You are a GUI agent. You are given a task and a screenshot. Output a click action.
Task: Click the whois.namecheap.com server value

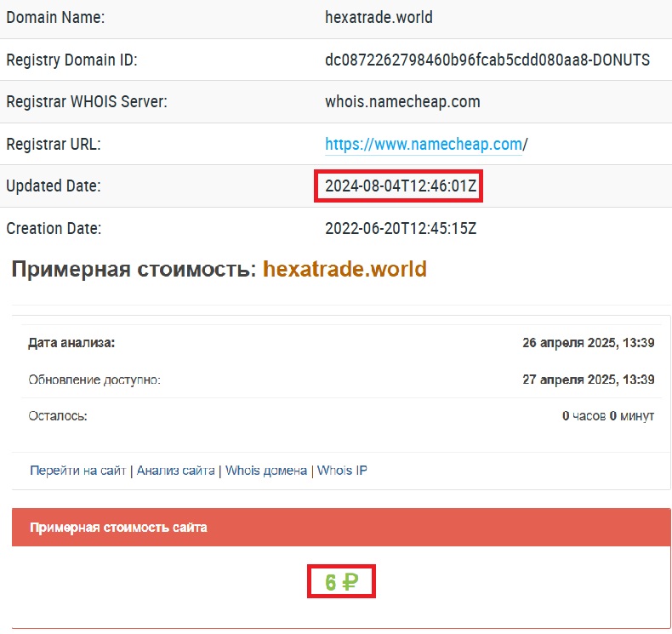402,102
